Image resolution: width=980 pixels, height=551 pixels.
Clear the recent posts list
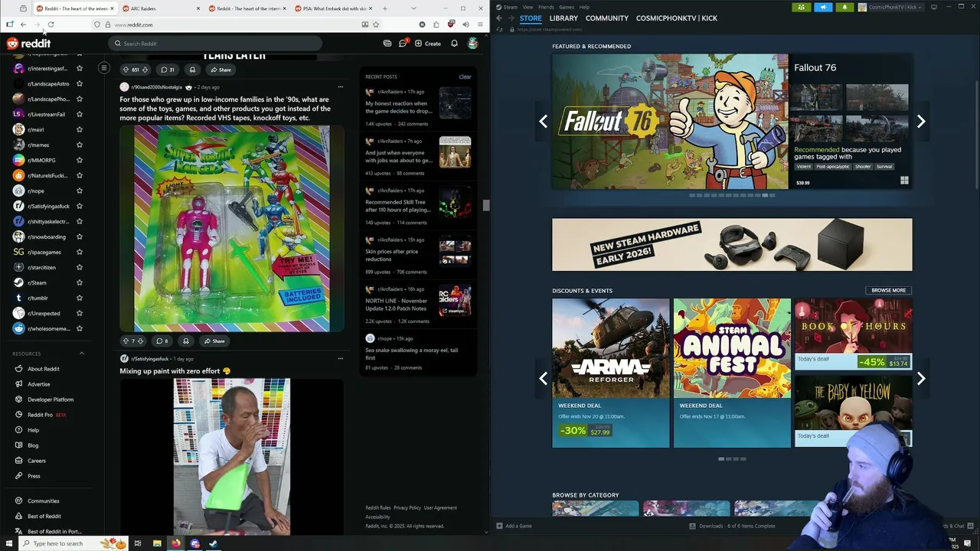465,77
